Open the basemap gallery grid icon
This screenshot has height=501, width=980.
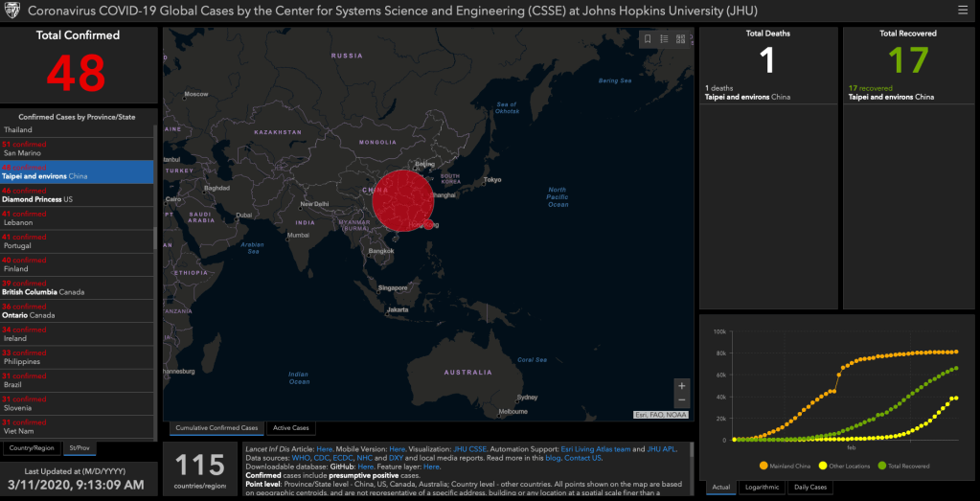[x=680, y=39]
